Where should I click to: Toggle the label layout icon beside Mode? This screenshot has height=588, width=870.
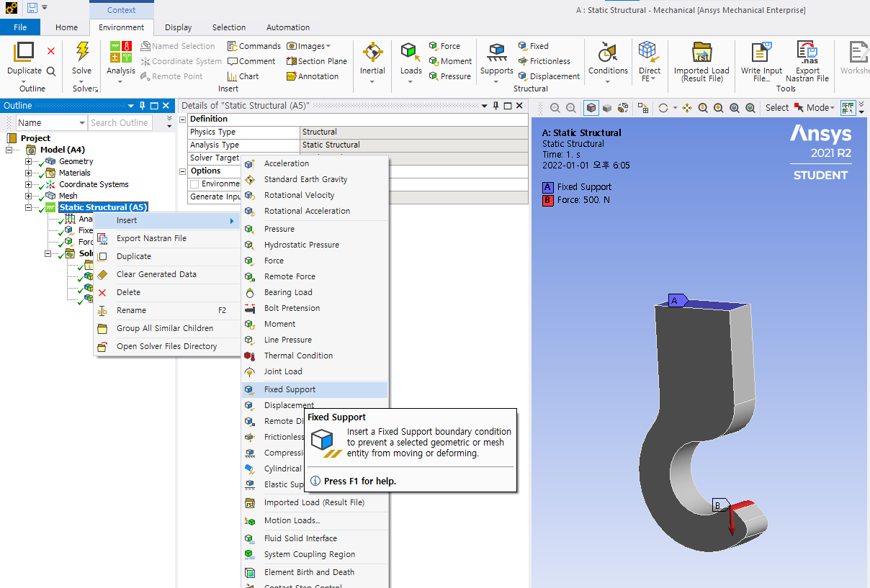[847, 108]
